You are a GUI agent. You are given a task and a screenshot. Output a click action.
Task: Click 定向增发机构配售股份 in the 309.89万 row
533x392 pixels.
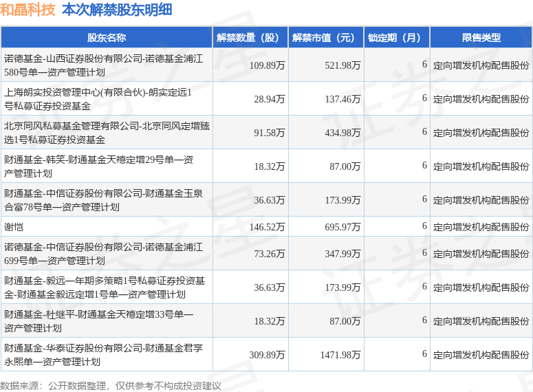coord(481,355)
